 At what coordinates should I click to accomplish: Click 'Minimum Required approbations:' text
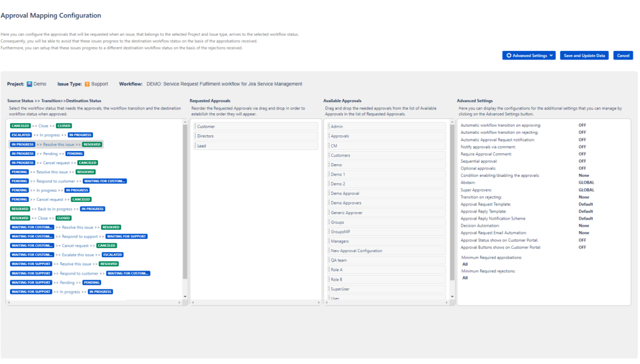pyautogui.click(x=492, y=258)
